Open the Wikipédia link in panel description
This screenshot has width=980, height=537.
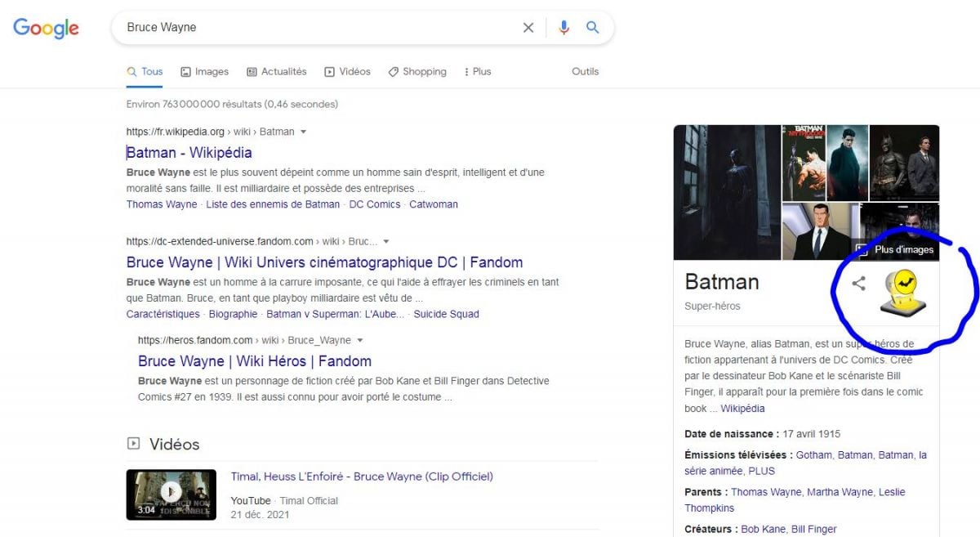tap(742, 408)
